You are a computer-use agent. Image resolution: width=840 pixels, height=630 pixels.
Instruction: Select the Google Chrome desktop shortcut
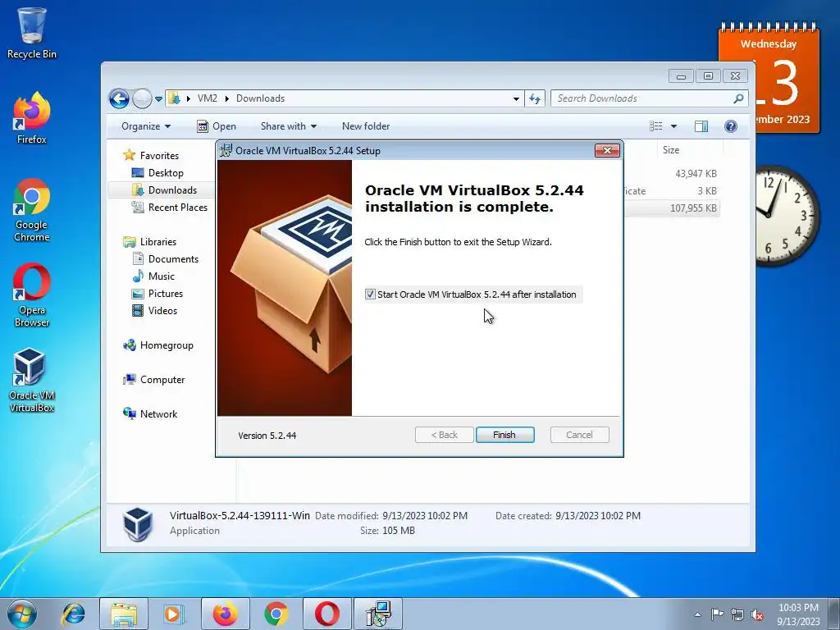[x=32, y=210]
